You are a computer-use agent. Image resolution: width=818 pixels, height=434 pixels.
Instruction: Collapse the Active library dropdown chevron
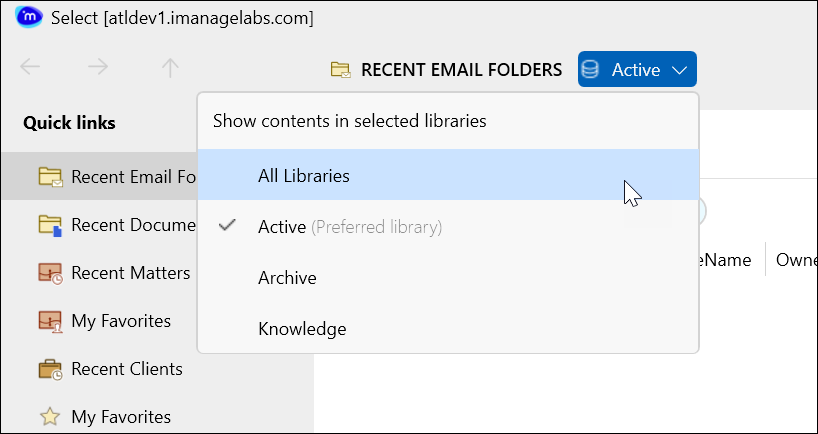click(680, 70)
